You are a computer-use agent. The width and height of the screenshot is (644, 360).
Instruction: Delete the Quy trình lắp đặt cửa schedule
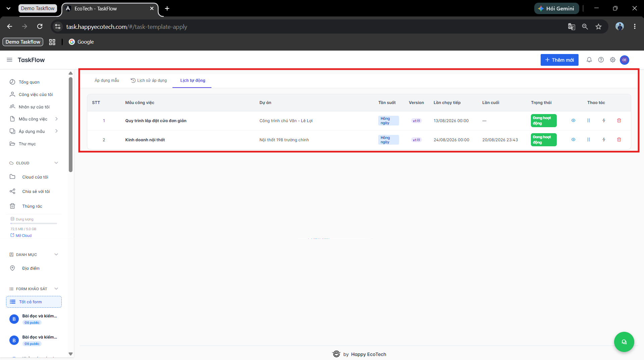(619, 120)
